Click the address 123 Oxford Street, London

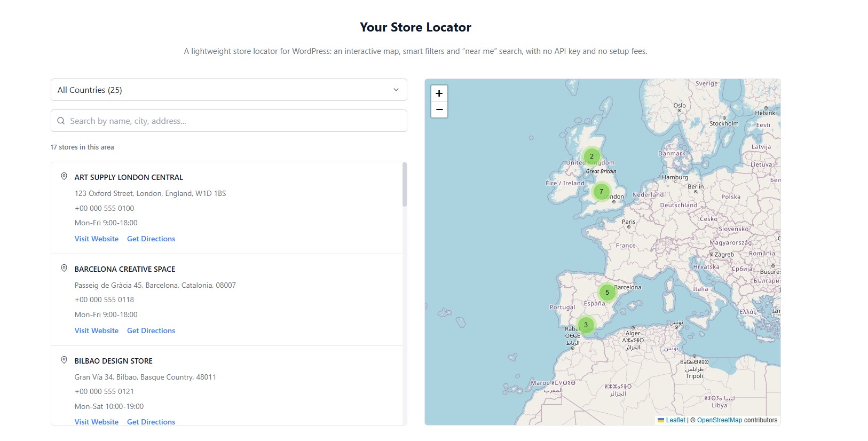151,193
